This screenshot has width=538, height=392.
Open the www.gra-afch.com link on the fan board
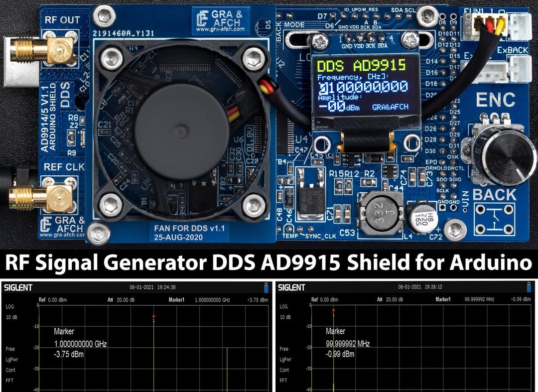(220, 29)
